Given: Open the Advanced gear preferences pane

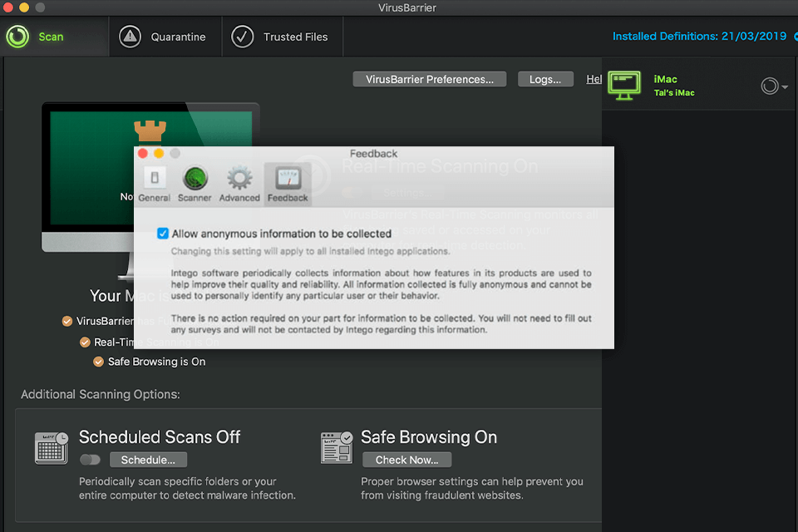Looking at the screenshot, I should 239,184.
